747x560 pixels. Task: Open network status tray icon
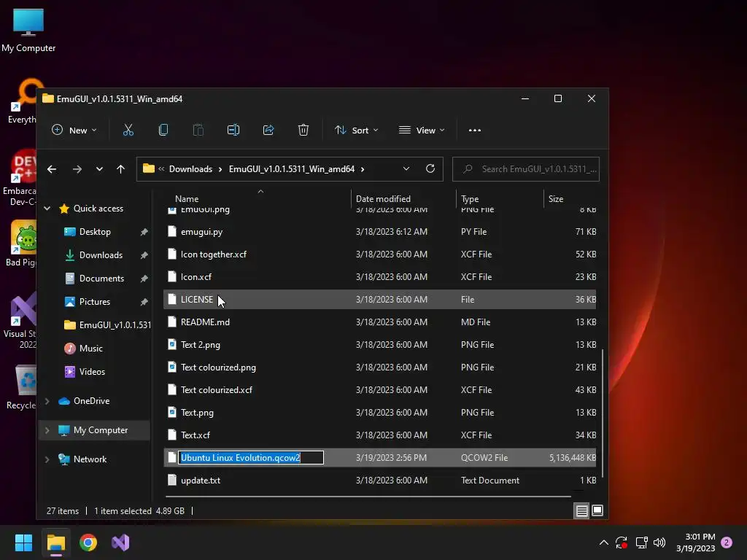point(641,542)
